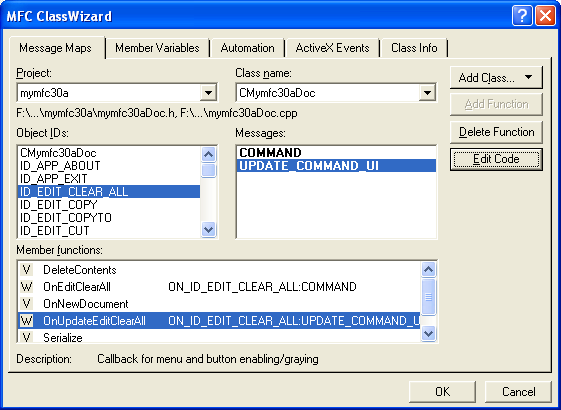Close the MFC ClassWizard dialog

click(x=545, y=16)
